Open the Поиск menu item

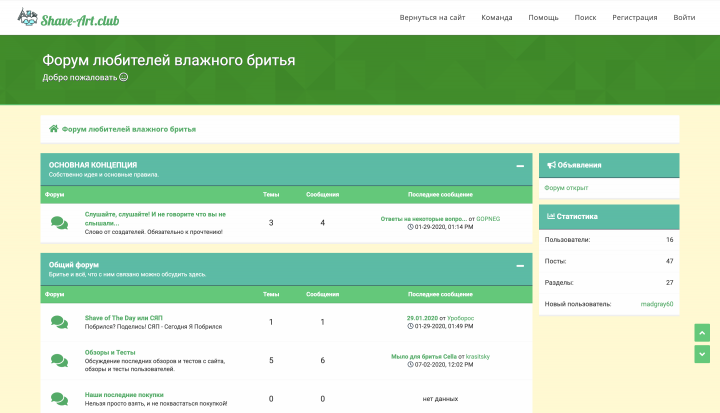[585, 17]
